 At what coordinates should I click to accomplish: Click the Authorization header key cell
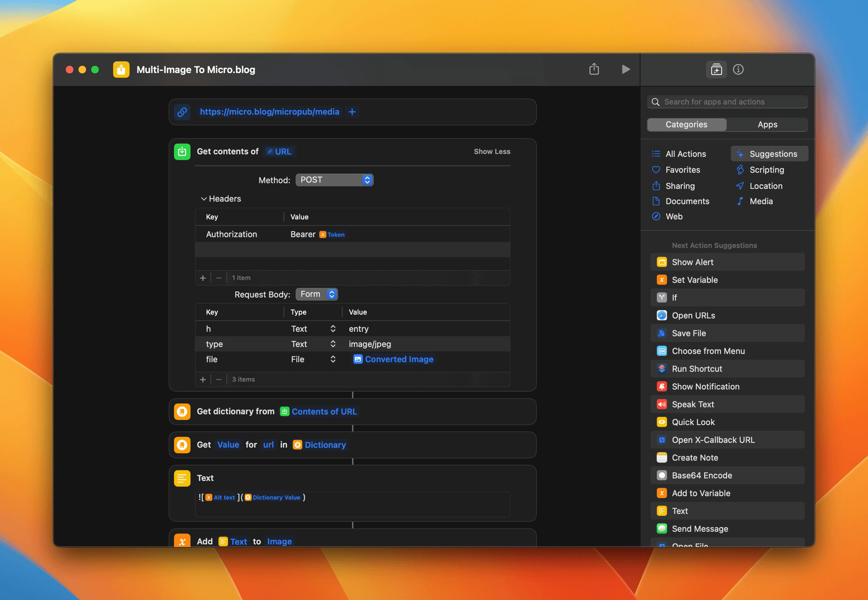coord(232,234)
